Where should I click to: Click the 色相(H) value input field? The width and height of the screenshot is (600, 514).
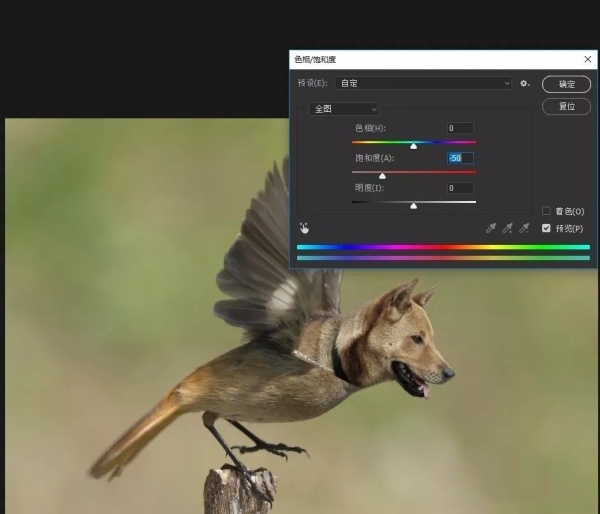pos(460,128)
